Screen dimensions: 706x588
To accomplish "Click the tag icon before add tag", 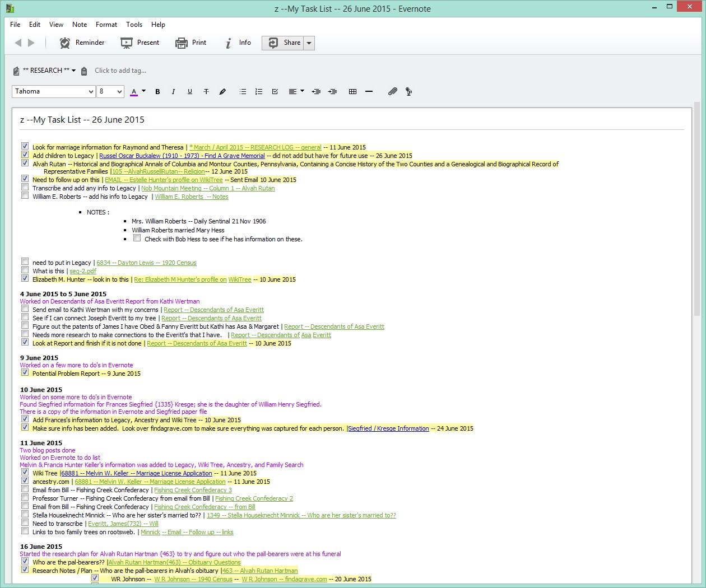I will coord(84,71).
